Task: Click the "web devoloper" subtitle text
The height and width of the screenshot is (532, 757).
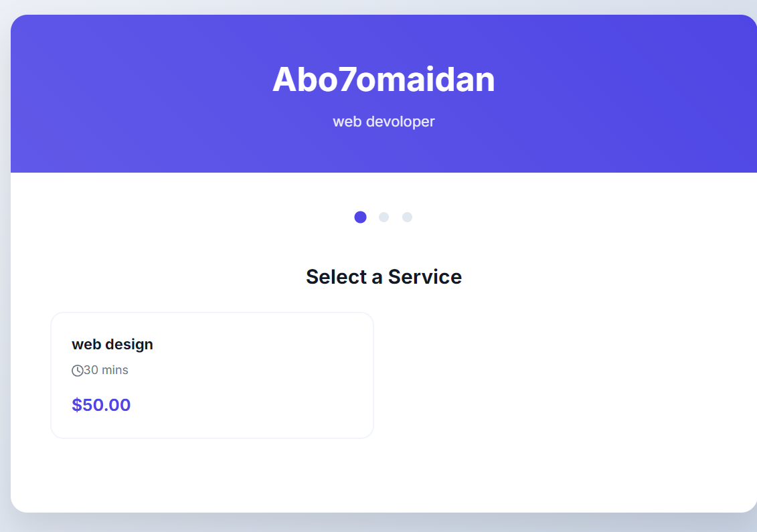Action: click(384, 122)
